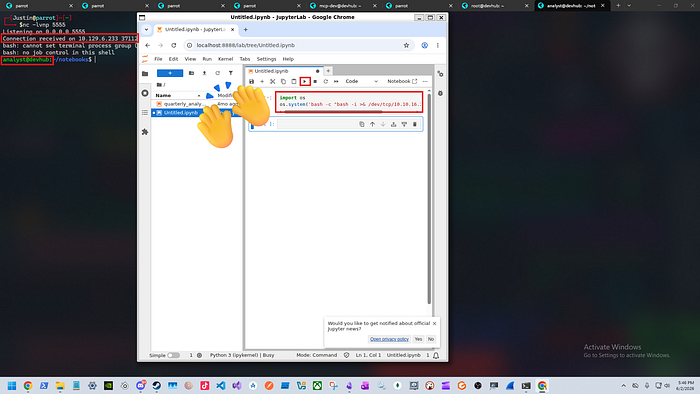Open the Table of Contents sidebar panel
700x394 pixels.
[x=145, y=112]
